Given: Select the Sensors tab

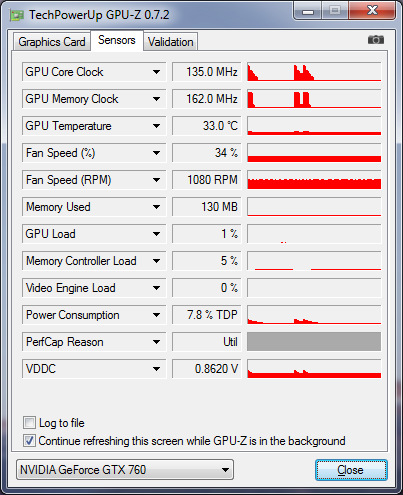Looking at the screenshot, I should (117, 40).
